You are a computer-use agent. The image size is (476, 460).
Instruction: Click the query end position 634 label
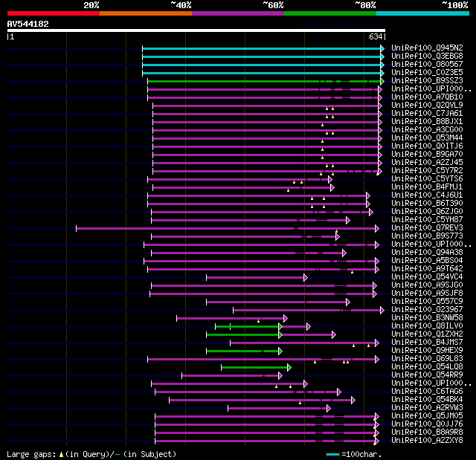376,36
